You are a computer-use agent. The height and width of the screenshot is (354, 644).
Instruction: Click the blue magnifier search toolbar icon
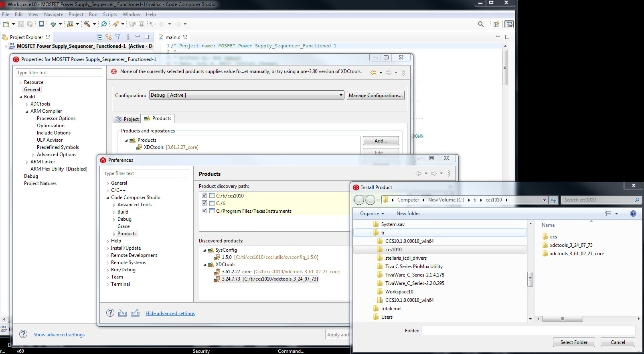(104, 24)
